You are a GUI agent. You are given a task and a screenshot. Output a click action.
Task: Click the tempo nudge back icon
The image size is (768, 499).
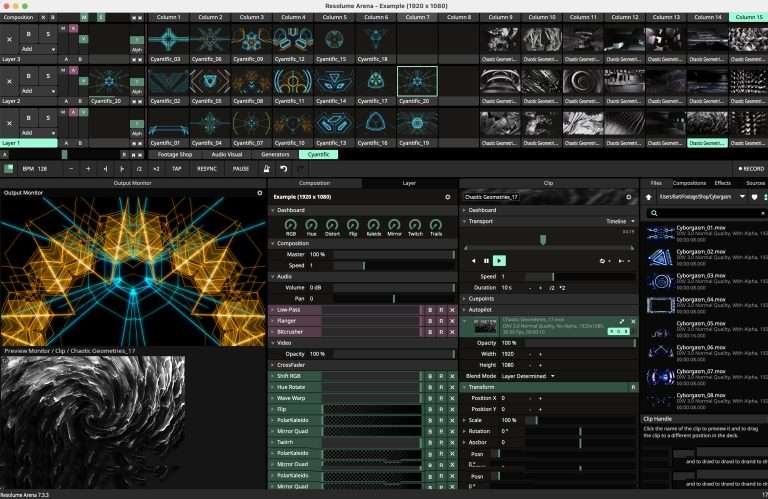coord(105,168)
